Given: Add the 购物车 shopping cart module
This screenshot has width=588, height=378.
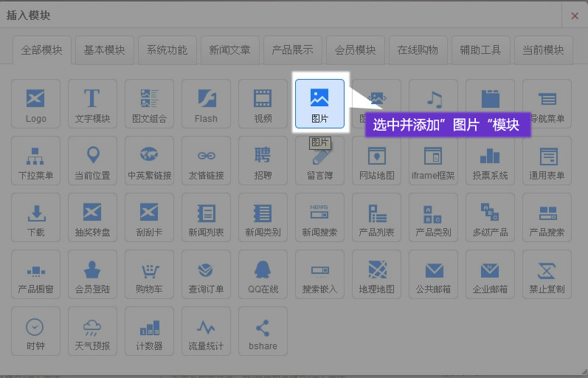Looking at the screenshot, I should pos(149,274).
